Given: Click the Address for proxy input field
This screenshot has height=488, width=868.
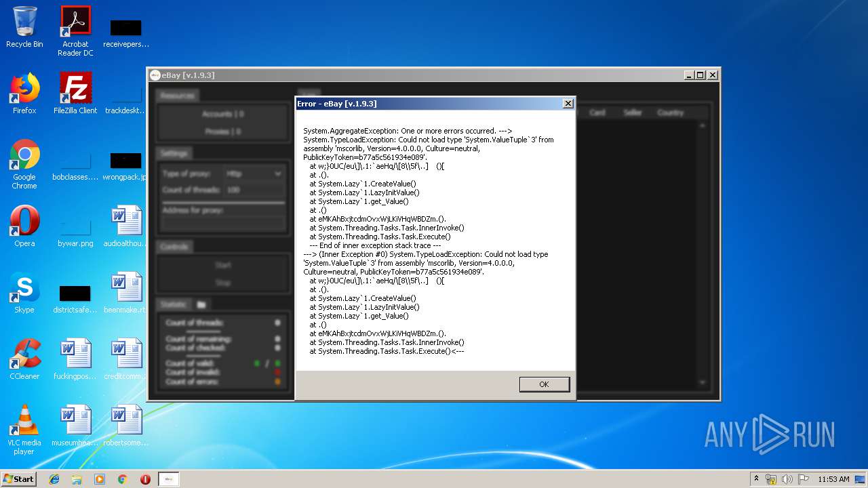Looking at the screenshot, I should tap(223, 224).
